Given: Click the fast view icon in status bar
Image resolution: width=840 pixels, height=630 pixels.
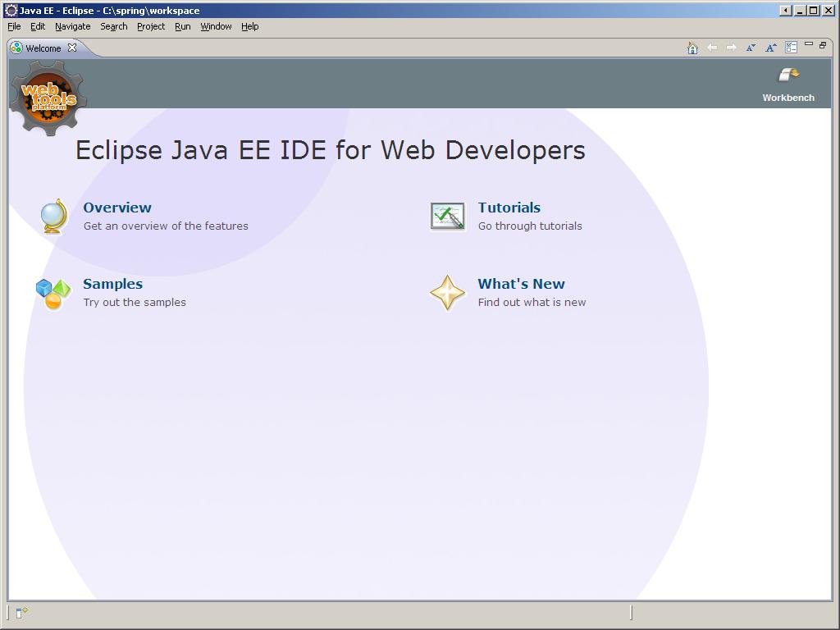Looking at the screenshot, I should point(21,612).
